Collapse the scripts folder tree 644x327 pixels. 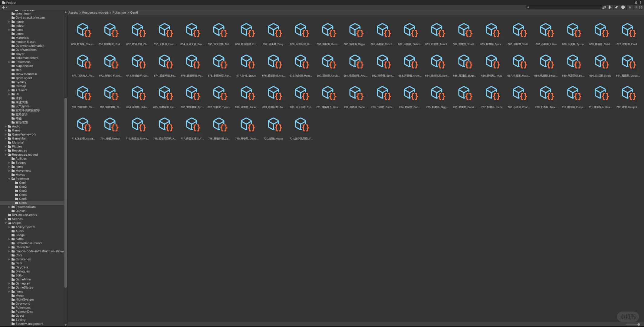tap(6, 223)
